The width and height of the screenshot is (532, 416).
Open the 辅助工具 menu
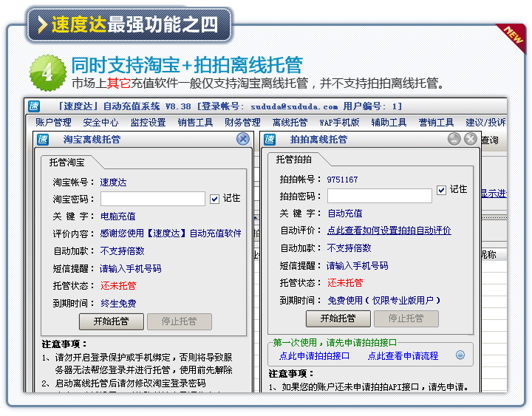click(x=389, y=122)
